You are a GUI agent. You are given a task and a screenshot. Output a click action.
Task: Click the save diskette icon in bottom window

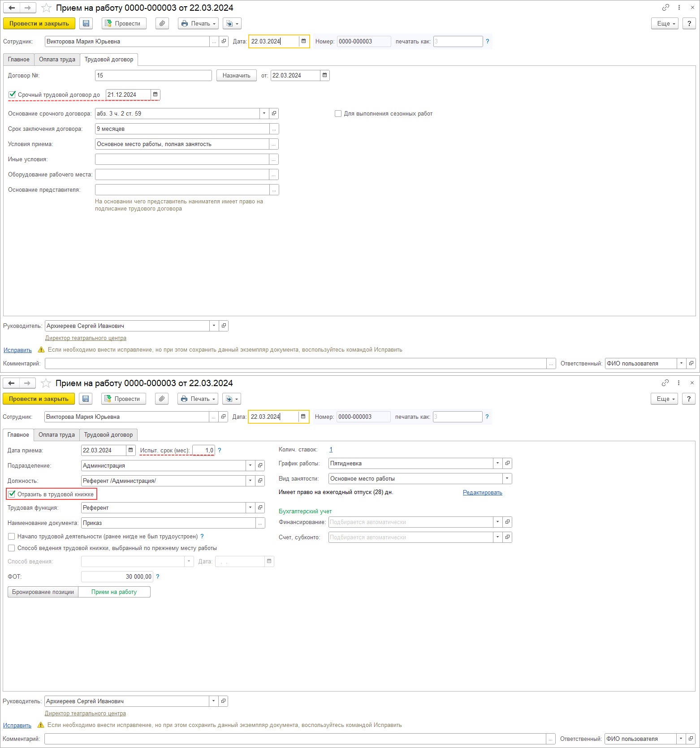click(x=86, y=399)
